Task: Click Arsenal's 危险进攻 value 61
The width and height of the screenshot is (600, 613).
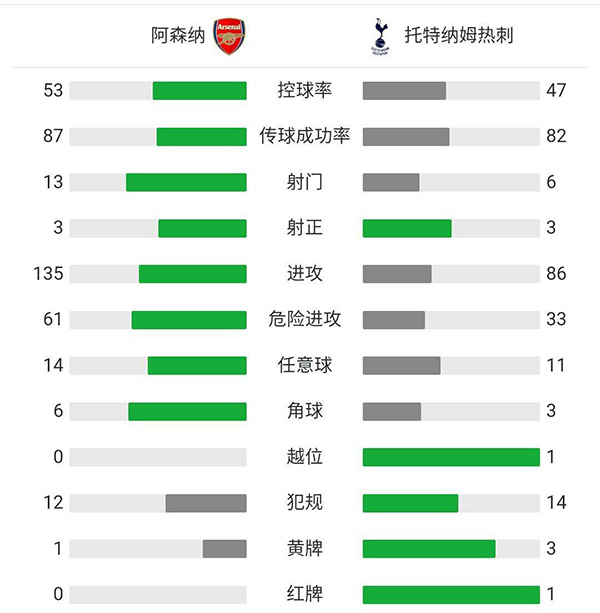Action: click(53, 320)
